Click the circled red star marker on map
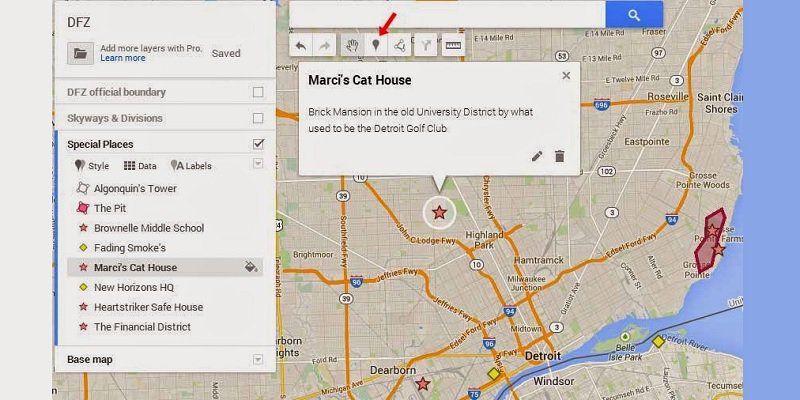 (439, 212)
